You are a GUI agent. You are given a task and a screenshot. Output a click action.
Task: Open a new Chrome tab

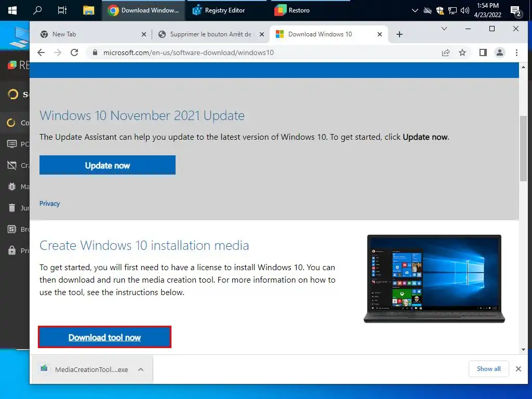(x=400, y=34)
